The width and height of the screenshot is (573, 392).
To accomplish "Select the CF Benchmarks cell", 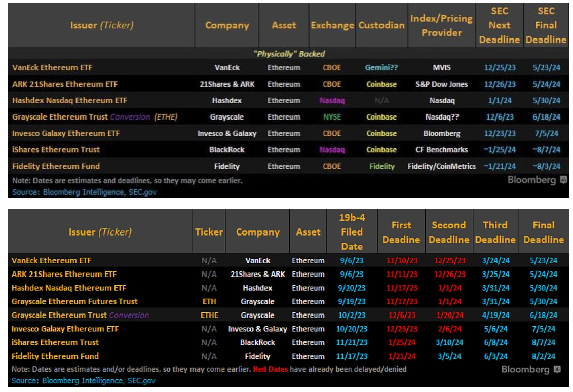I will pyautogui.click(x=441, y=150).
